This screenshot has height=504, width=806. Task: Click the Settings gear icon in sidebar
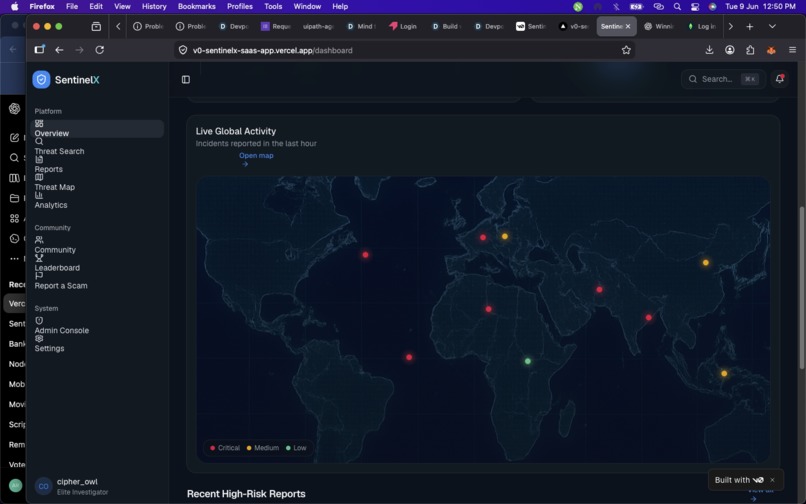click(39, 339)
